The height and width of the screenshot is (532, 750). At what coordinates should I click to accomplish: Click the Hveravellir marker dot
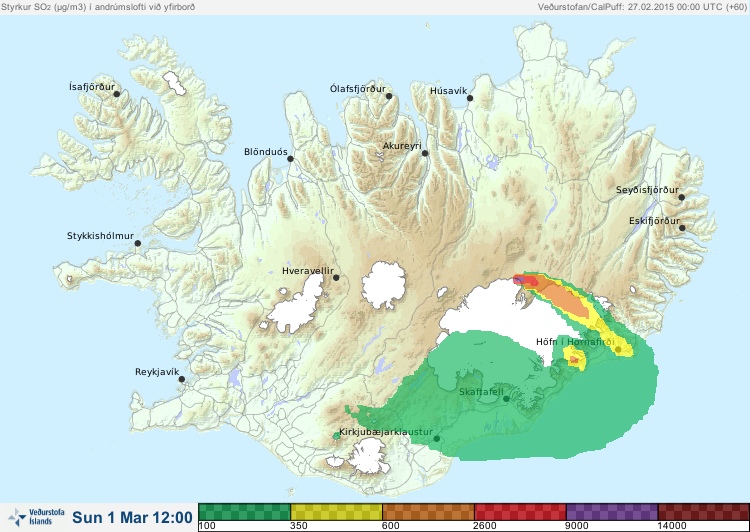click(x=336, y=277)
